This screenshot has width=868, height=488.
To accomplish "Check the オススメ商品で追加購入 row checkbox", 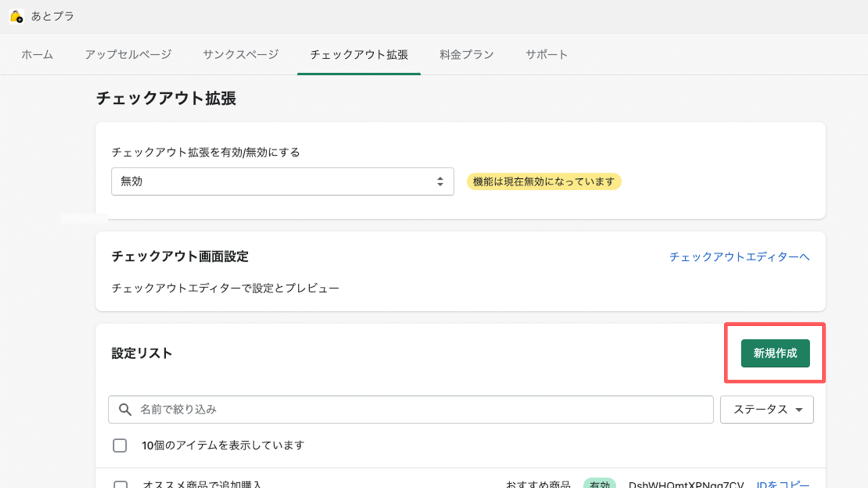I will (120, 485).
